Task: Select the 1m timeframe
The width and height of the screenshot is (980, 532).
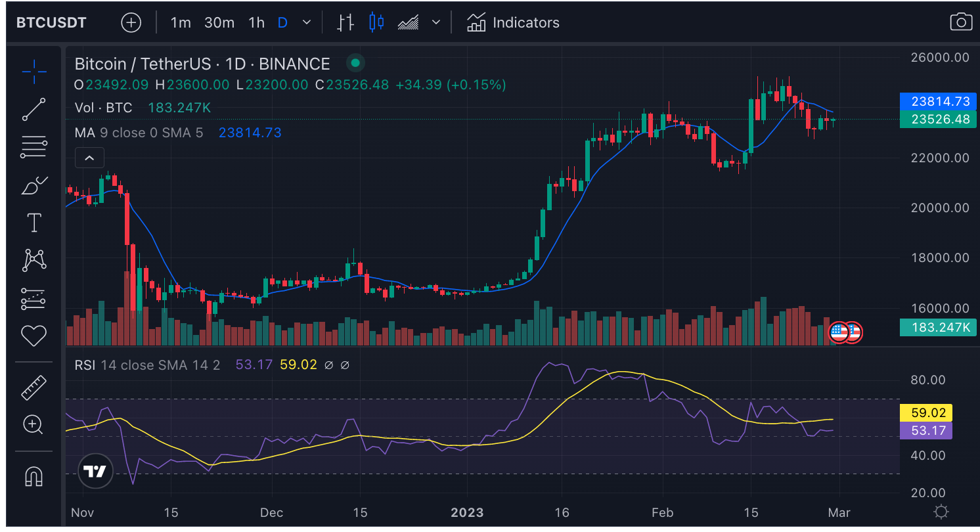Action: [x=181, y=22]
